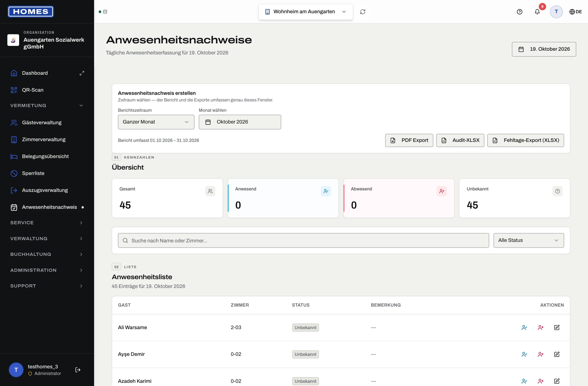The height and width of the screenshot is (386, 588).
Task: Expand the ADMINISTRATION sidebar section
Action: [47, 270]
